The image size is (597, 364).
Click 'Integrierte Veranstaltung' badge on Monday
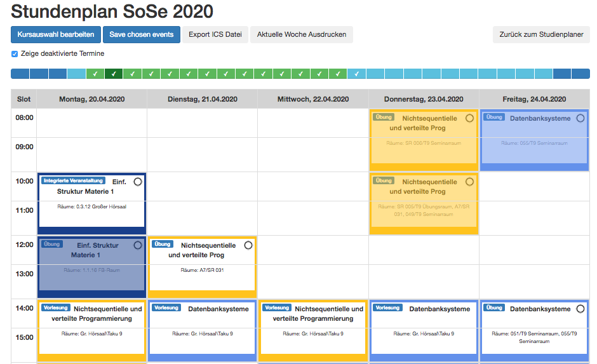[x=73, y=181]
